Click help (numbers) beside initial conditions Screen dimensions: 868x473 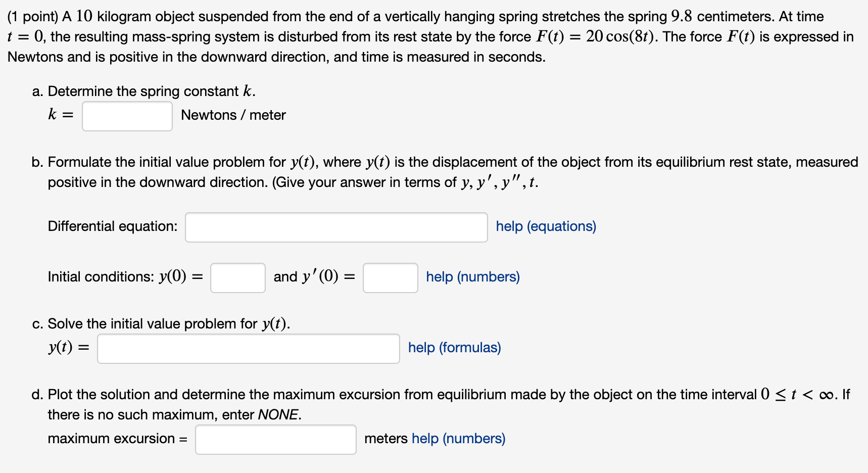click(x=472, y=277)
